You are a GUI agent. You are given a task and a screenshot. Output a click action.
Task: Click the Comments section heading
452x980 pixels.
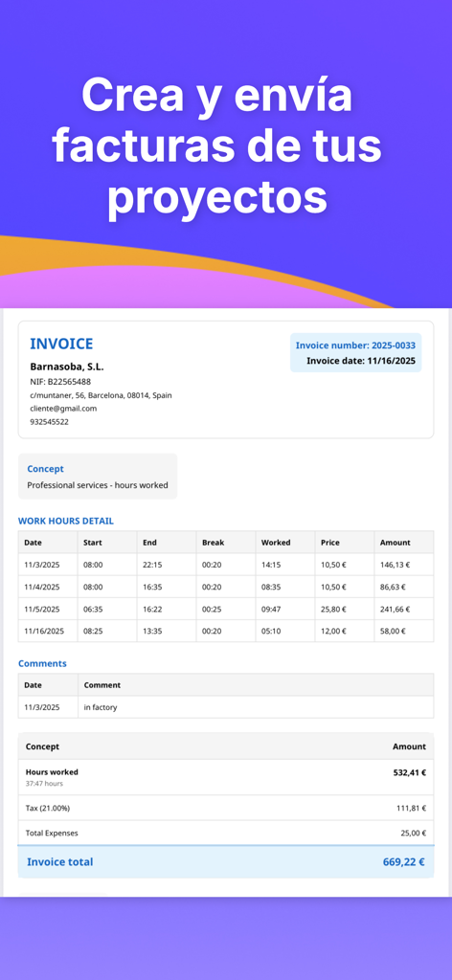(x=42, y=664)
